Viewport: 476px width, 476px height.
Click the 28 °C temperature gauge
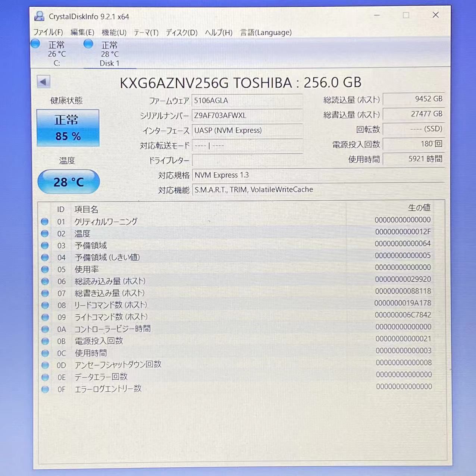[x=68, y=182]
